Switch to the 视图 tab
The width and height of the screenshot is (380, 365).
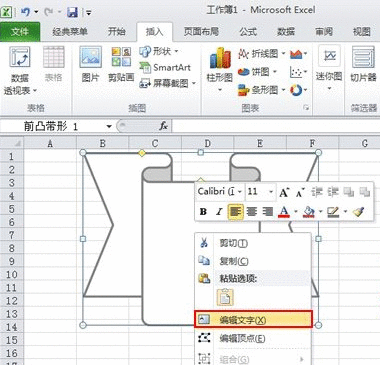[362, 32]
